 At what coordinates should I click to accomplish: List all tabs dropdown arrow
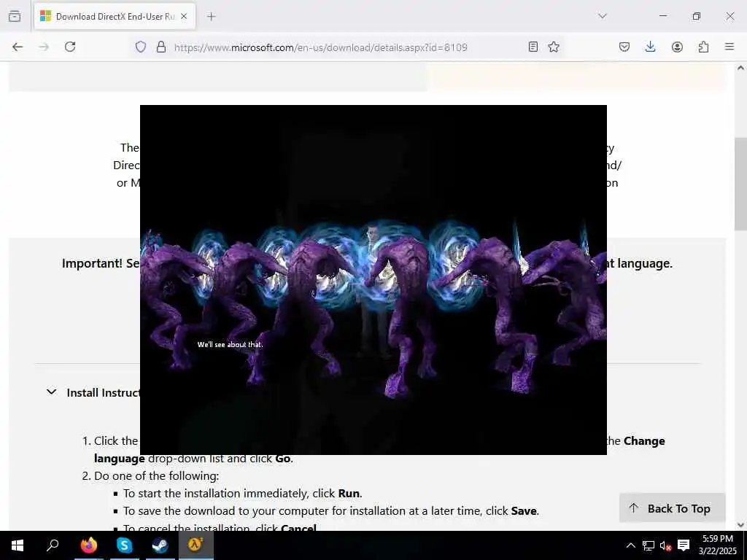(602, 16)
